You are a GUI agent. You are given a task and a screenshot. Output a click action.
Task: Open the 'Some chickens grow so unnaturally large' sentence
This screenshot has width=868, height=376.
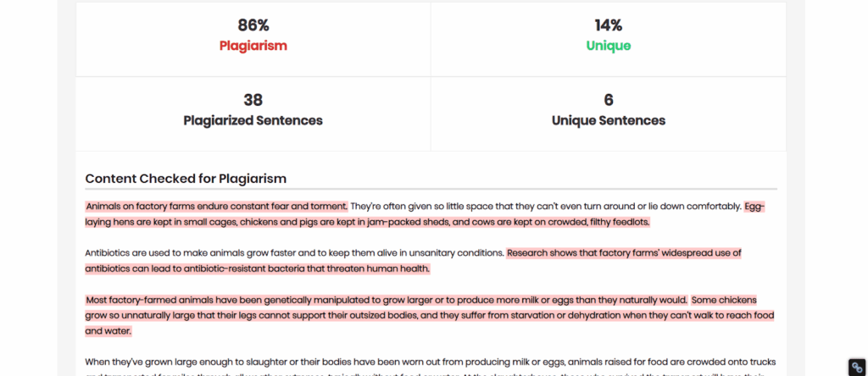[430, 316]
